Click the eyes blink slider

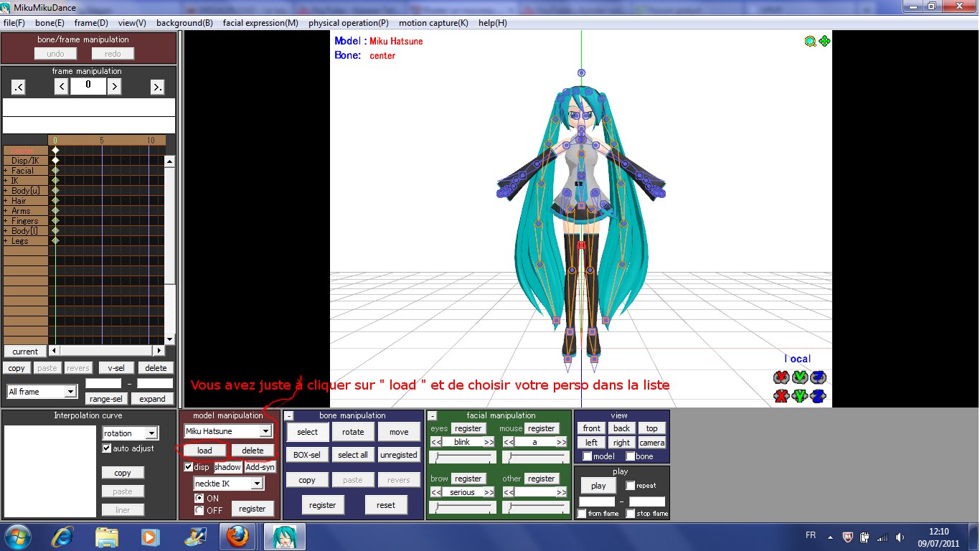point(462,457)
